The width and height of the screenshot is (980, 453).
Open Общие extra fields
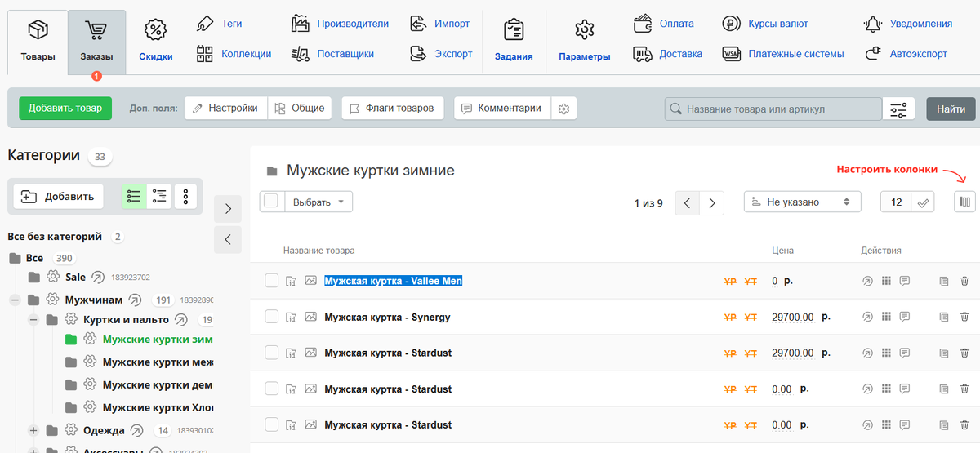coord(299,108)
